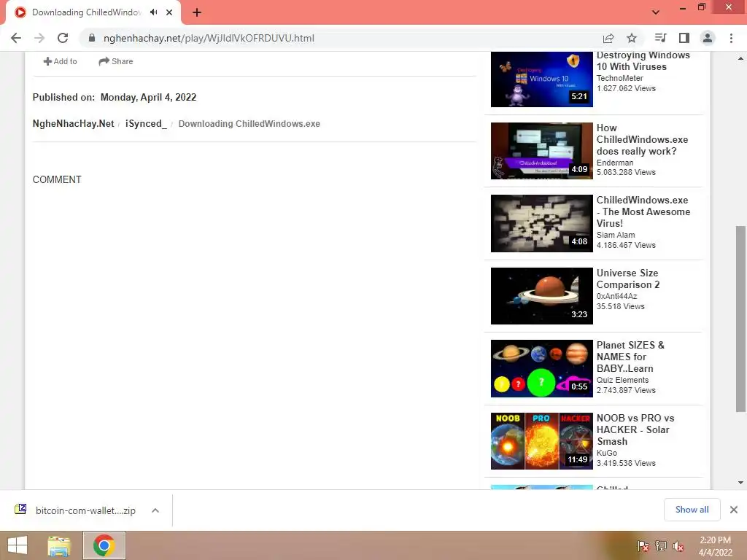This screenshot has height=560, width=747.
Task: Toggle the Chrome side panel
Action: 684,38
